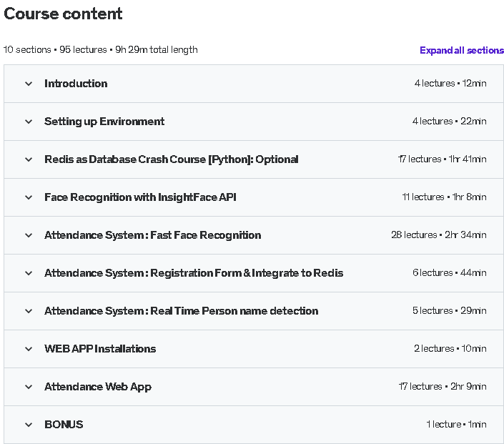
Task: Click '28 lectures • 2hr 34min' text
Action: coord(439,235)
